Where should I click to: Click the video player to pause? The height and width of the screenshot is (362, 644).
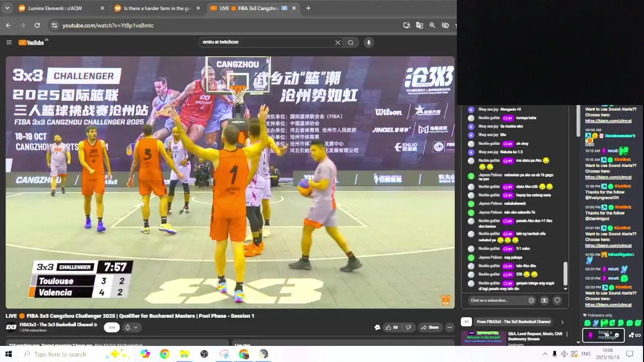point(230,182)
